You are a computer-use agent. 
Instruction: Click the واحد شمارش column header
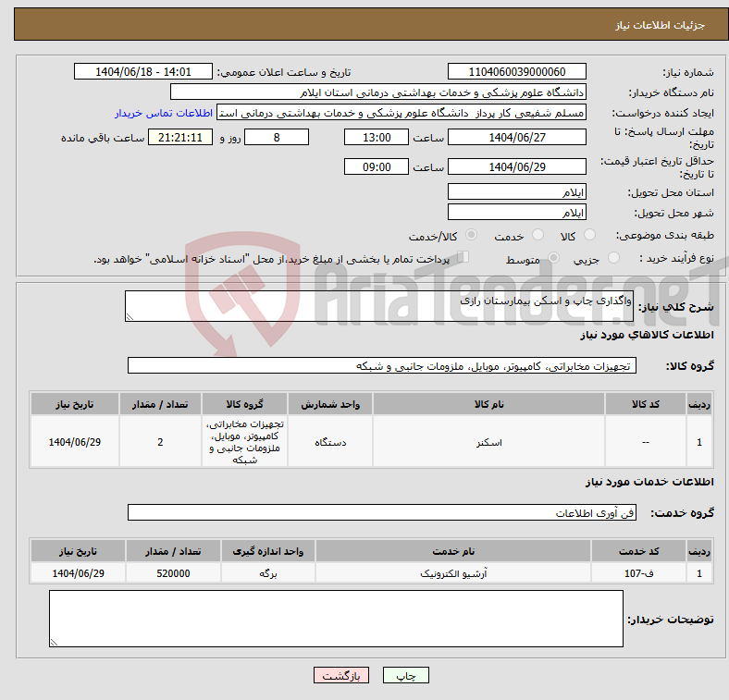(330, 404)
